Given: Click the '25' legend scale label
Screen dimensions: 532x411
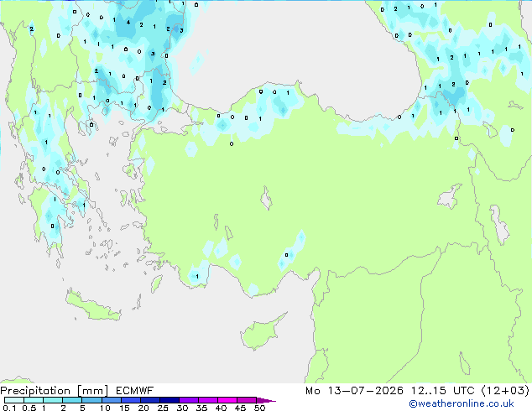Looking at the screenshot, I should coord(163,408).
